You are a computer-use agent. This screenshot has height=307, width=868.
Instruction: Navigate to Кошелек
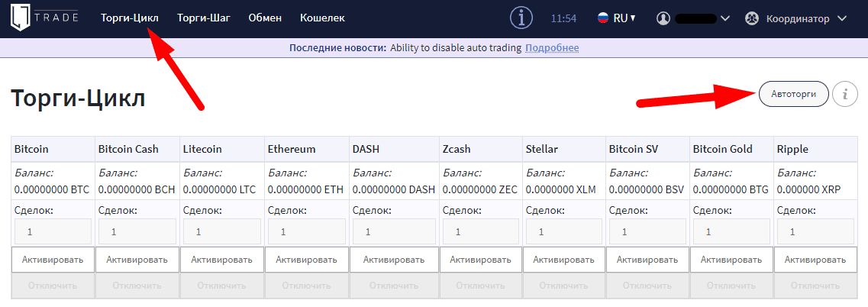pyautogui.click(x=322, y=18)
